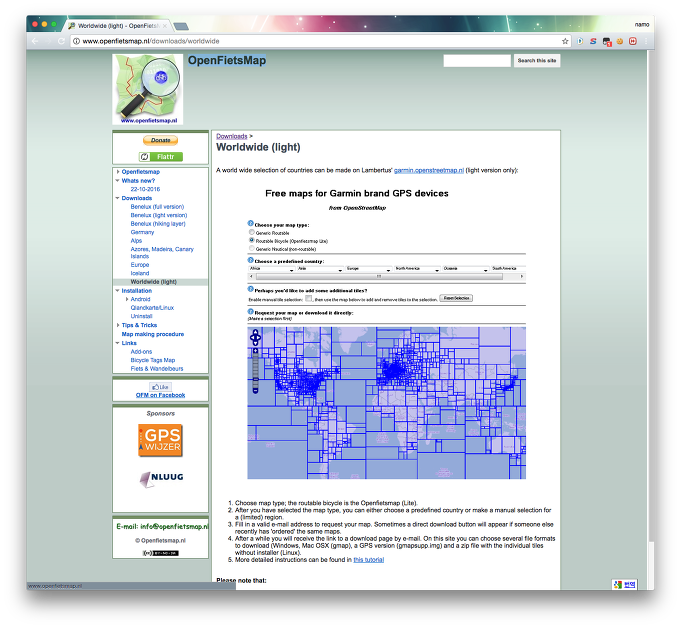Open the South America country dropdown

tap(508, 269)
